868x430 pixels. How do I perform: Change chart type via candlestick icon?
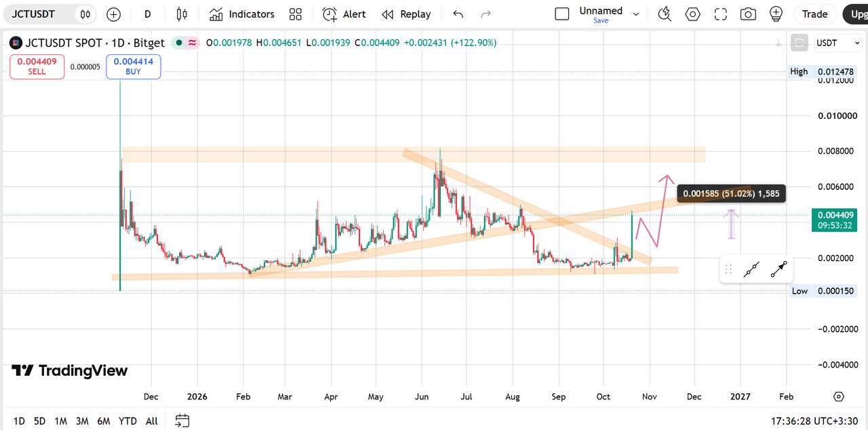pos(182,14)
